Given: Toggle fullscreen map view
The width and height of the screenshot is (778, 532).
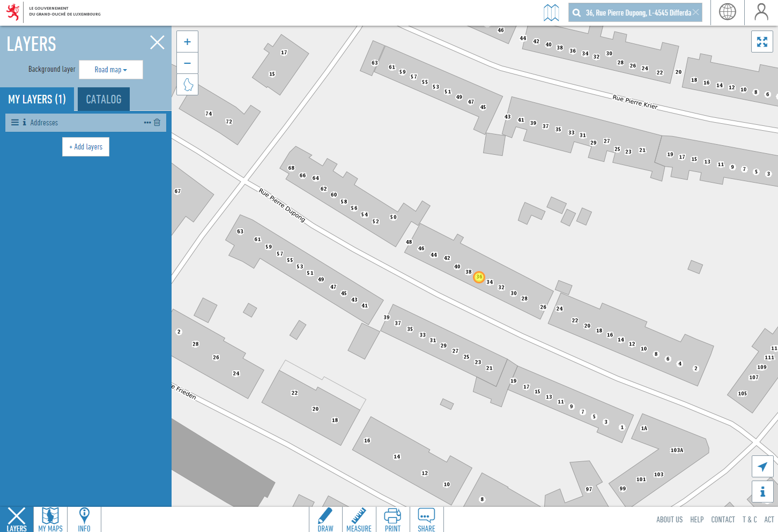Looking at the screenshot, I should (x=762, y=42).
